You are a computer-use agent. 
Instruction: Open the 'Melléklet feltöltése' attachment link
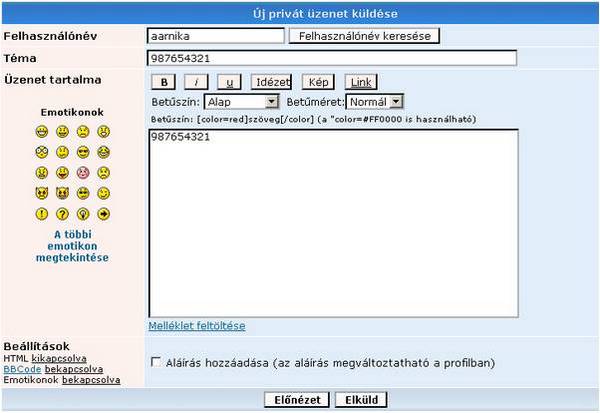tap(196, 326)
